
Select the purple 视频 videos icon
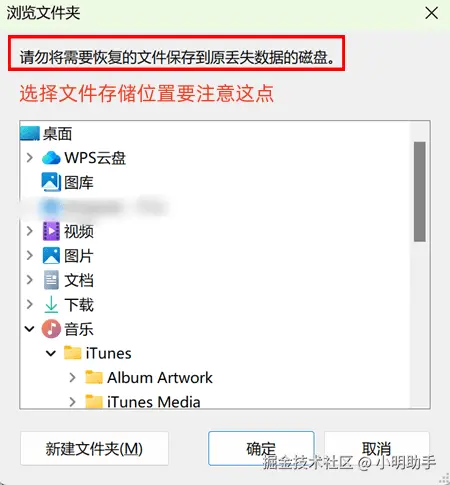(x=51, y=231)
